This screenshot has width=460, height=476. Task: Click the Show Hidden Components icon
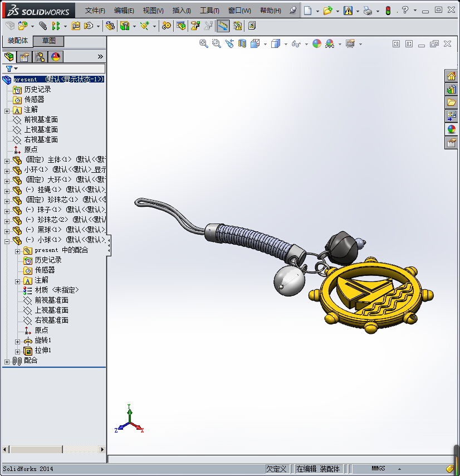click(110, 26)
